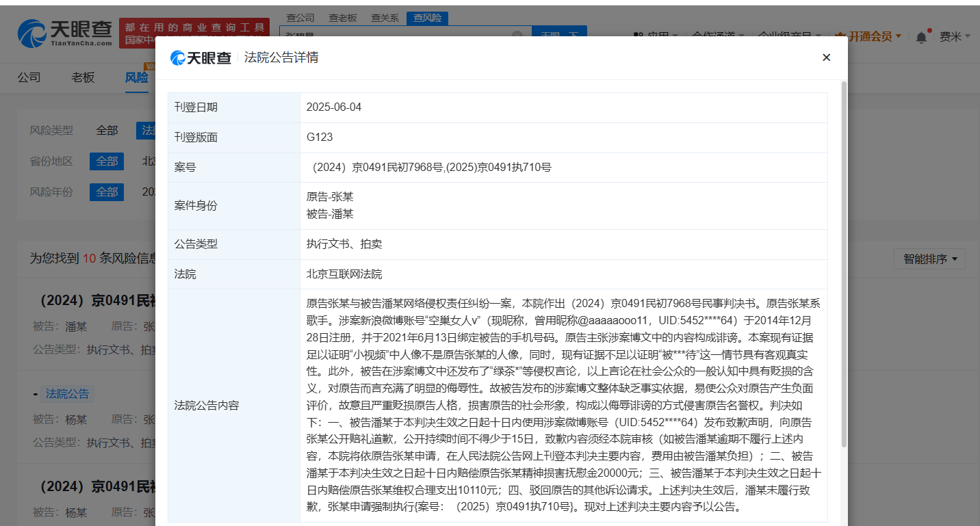980x526 pixels.
Task: Open the 公司 results tab
Action: 29,77
